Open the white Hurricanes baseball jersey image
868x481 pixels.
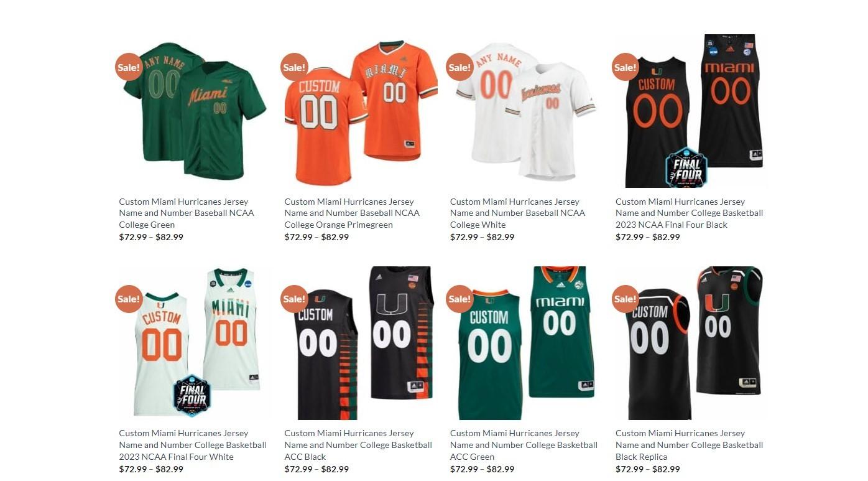click(x=526, y=111)
